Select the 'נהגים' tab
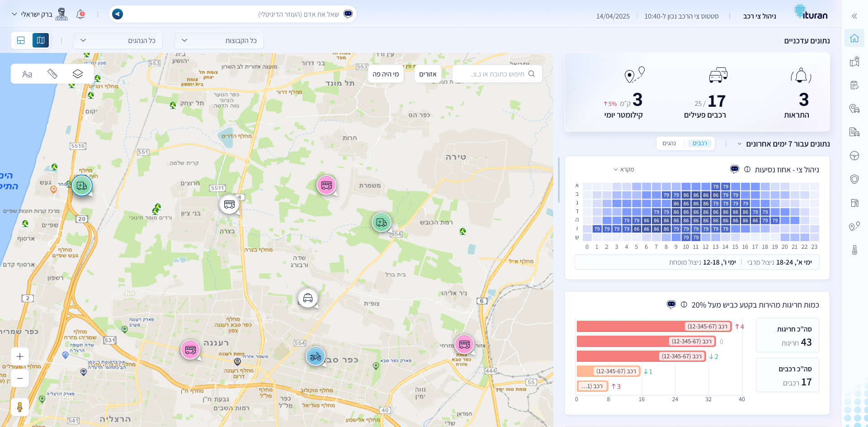 (x=669, y=143)
